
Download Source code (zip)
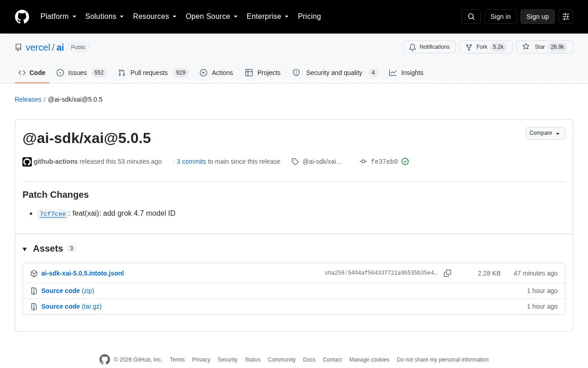click(68, 291)
